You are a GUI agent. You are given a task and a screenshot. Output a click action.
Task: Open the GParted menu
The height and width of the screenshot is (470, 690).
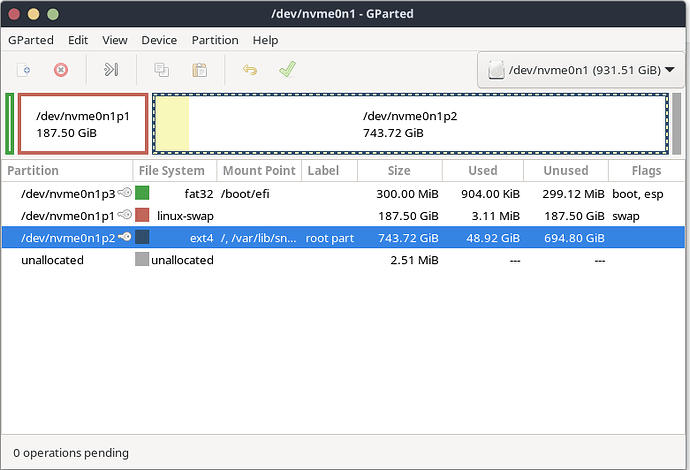(31, 40)
